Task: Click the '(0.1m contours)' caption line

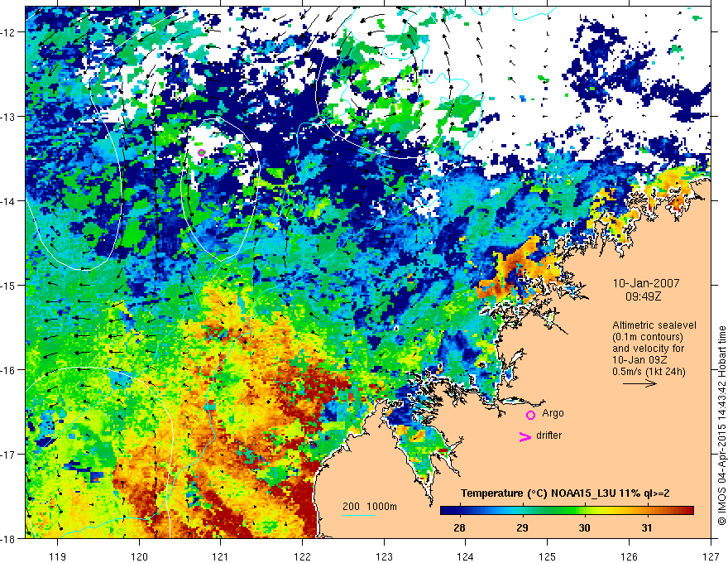Action: click(648, 337)
